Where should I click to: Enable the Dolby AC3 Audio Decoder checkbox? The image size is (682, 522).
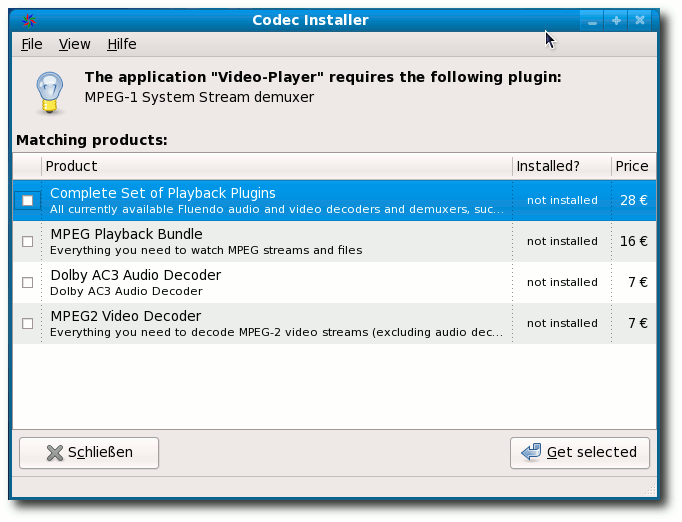coord(27,282)
